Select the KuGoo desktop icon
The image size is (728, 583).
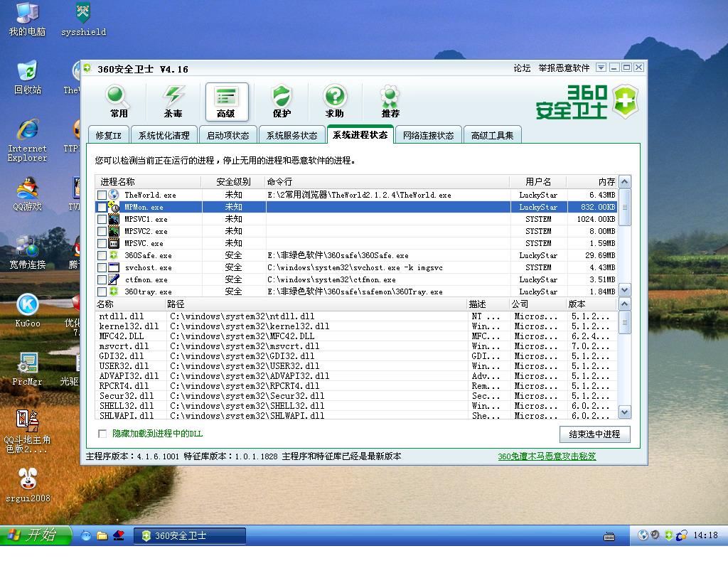(x=28, y=311)
